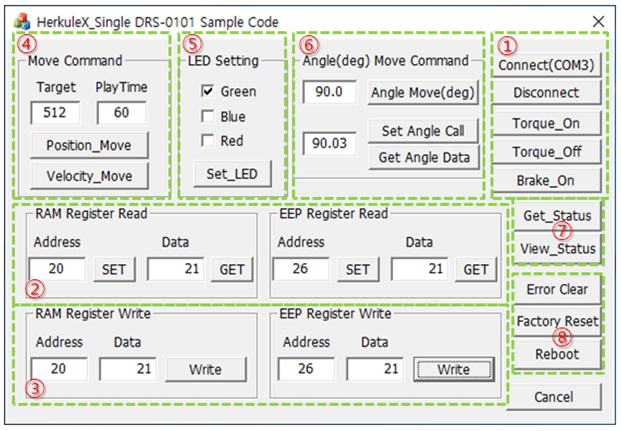621x431 pixels.
Task: Click the angle data field showing 90.03
Action: pos(330,143)
